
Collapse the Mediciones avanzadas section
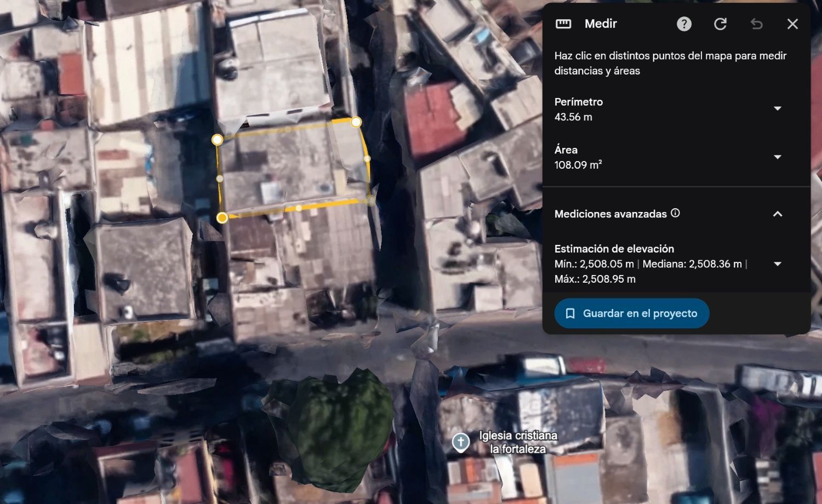[x=777, y=214]
